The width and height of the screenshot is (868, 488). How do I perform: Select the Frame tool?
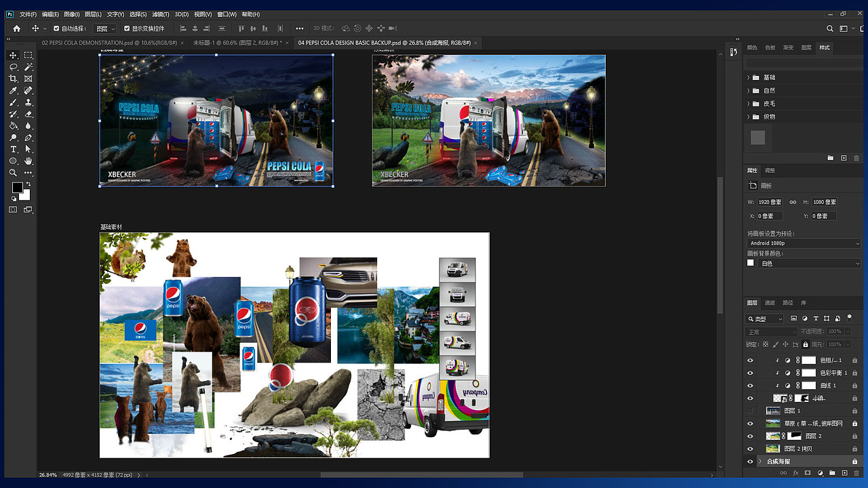pos(28,79)
